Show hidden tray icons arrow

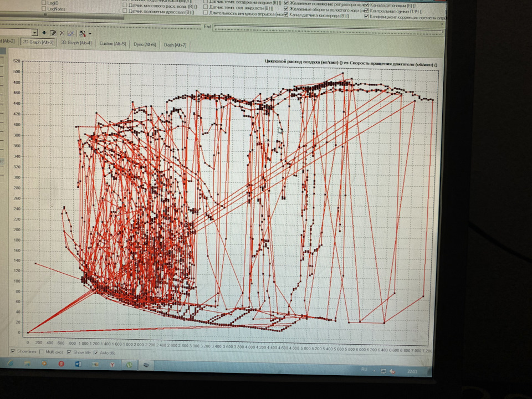pos(374,371)
